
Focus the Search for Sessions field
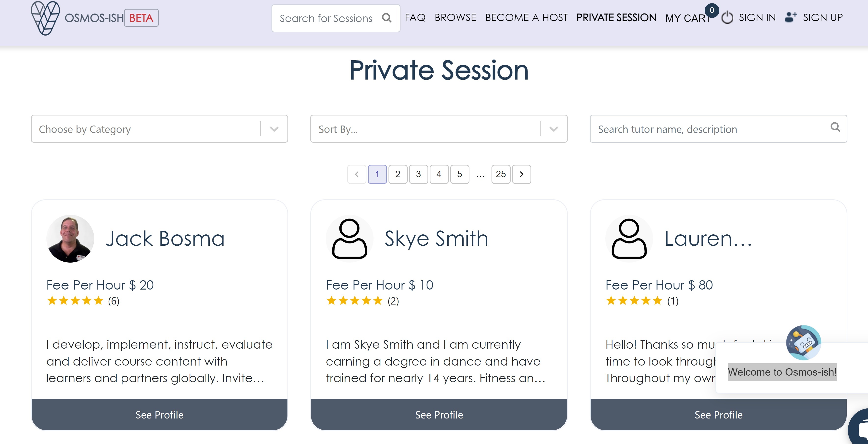click(x=326, y=18)
